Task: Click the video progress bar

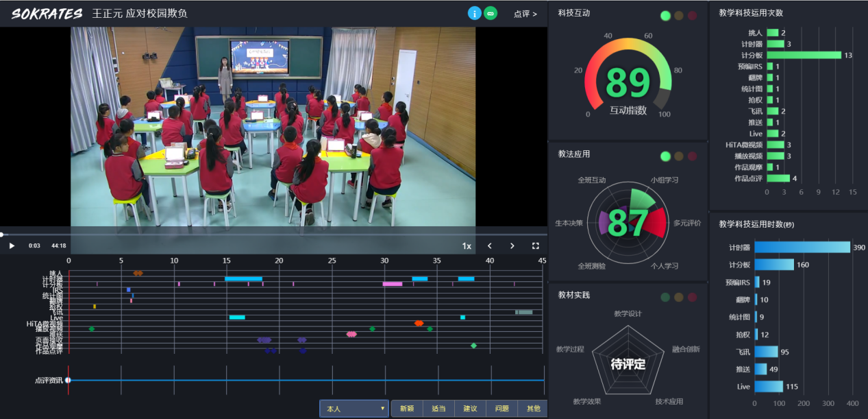Action: coord(274,235)
